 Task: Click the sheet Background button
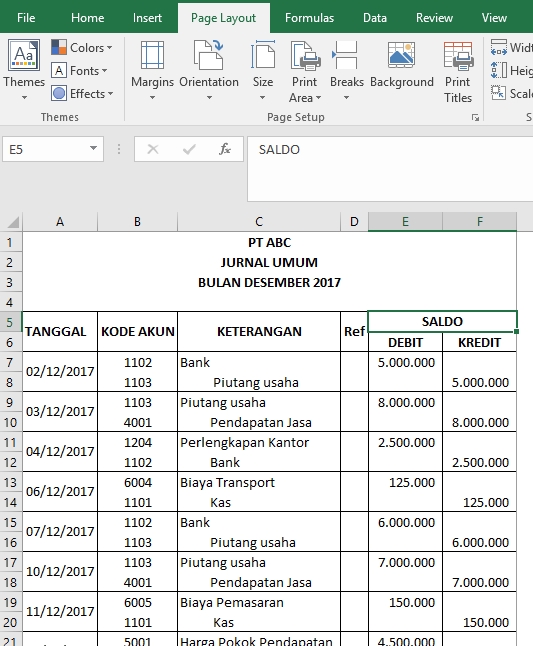tap(402, 65)
